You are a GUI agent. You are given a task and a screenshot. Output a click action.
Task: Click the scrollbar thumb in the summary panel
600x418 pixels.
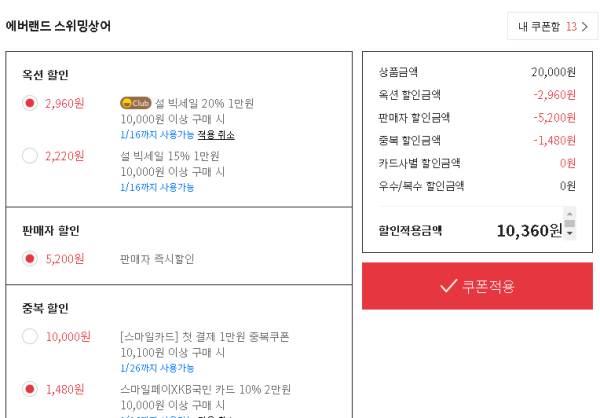(569, 223)
